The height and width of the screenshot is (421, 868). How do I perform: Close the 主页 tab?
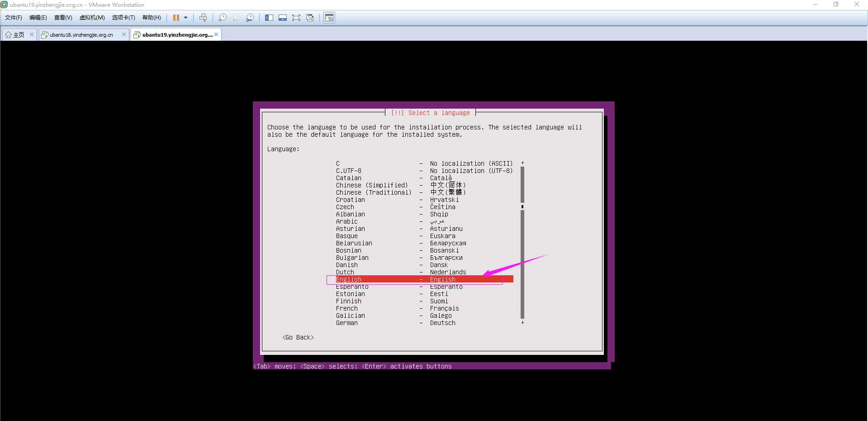click(32, 34)
